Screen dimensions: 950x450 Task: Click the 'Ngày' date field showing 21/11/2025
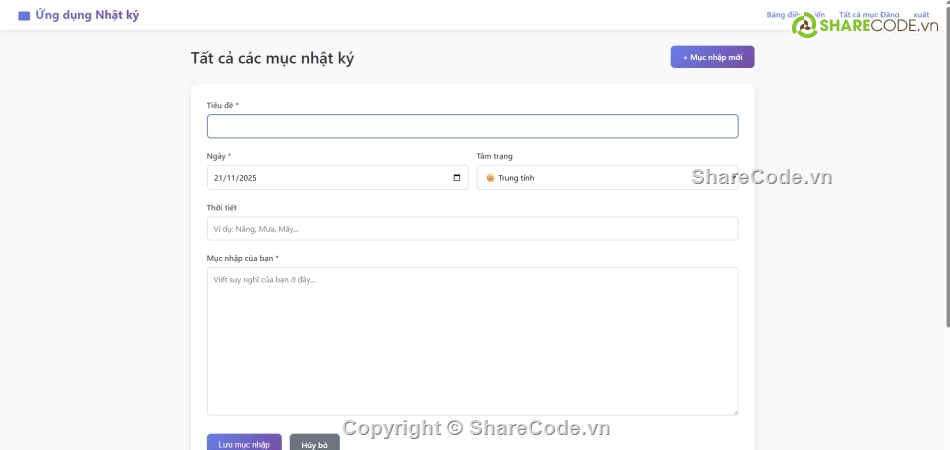tap(337, 178)
